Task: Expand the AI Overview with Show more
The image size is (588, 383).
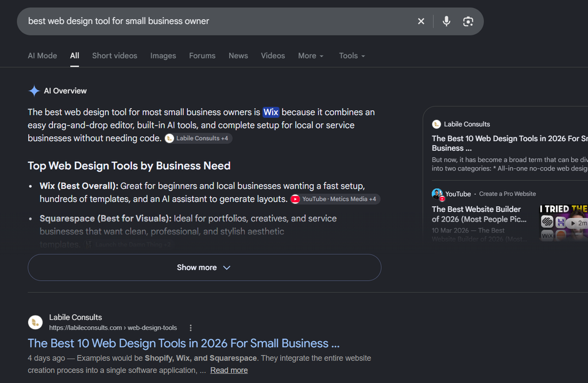Action: coord(204,268)
